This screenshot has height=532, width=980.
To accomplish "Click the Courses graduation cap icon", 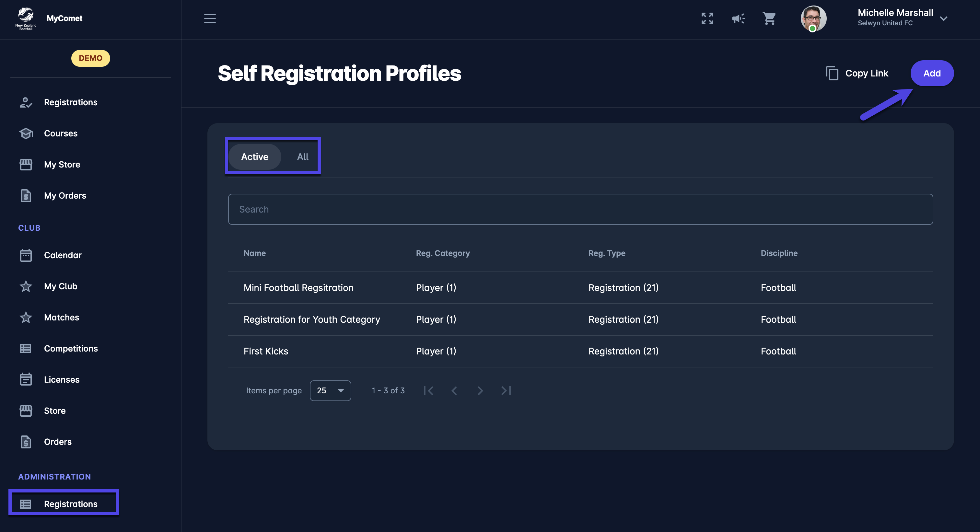I will coord(26,133).
